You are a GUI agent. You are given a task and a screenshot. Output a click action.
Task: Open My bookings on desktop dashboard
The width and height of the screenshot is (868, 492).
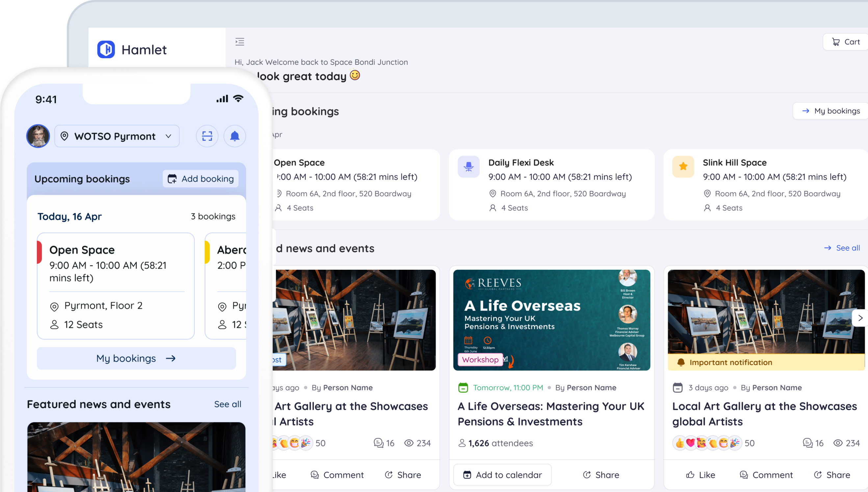click(830, 111)
